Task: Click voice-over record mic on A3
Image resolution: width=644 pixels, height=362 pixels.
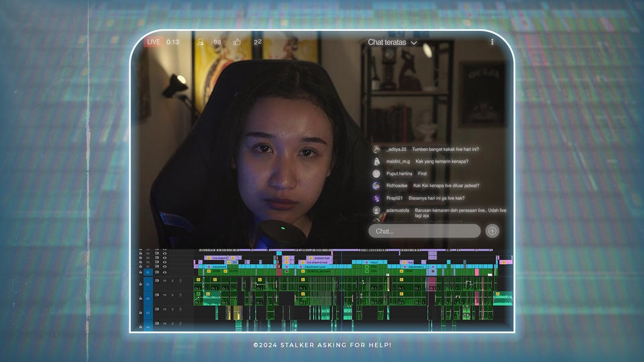Action: click(x=180, y=309)
